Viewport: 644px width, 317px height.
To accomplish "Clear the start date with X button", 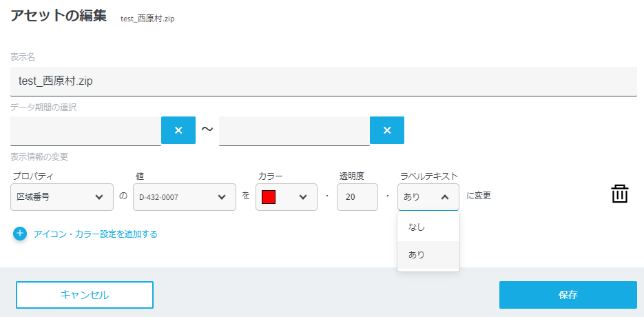I will click(x=178, y=130).
